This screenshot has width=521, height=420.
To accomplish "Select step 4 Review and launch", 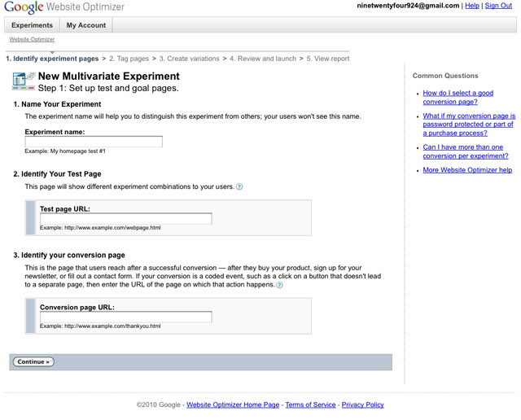I will [x=263, y=59].
